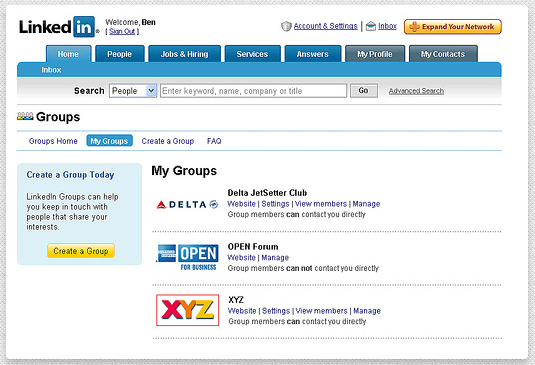This screenshot has height=365, width=535.
Task: Open Delta JetSetter Club Settings link
Action: click(275, 204)
